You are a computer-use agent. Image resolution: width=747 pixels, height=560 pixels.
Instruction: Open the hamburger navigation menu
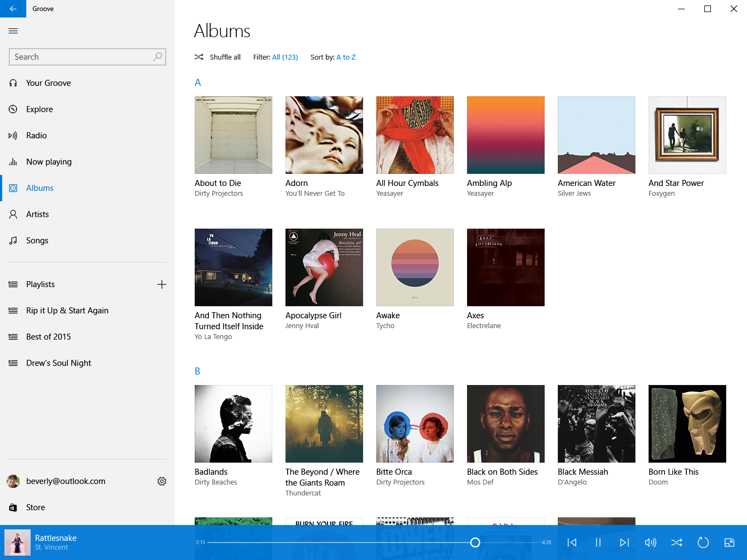coord(13,31)
